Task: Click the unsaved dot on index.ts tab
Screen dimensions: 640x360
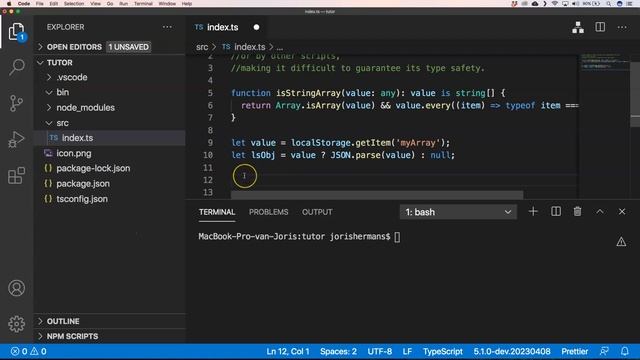Action: [x=256, y=27]
